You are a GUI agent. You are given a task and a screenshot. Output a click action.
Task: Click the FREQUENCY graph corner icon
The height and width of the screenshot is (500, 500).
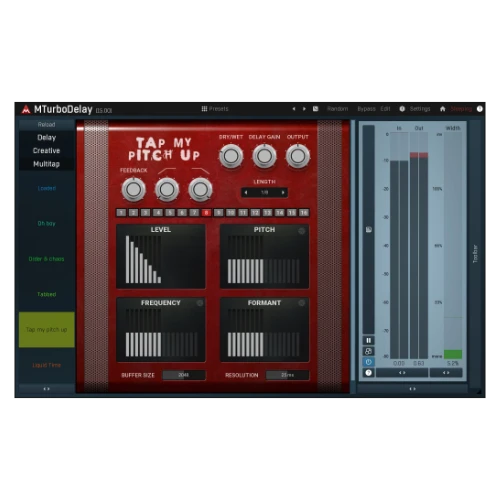point(199,303)
